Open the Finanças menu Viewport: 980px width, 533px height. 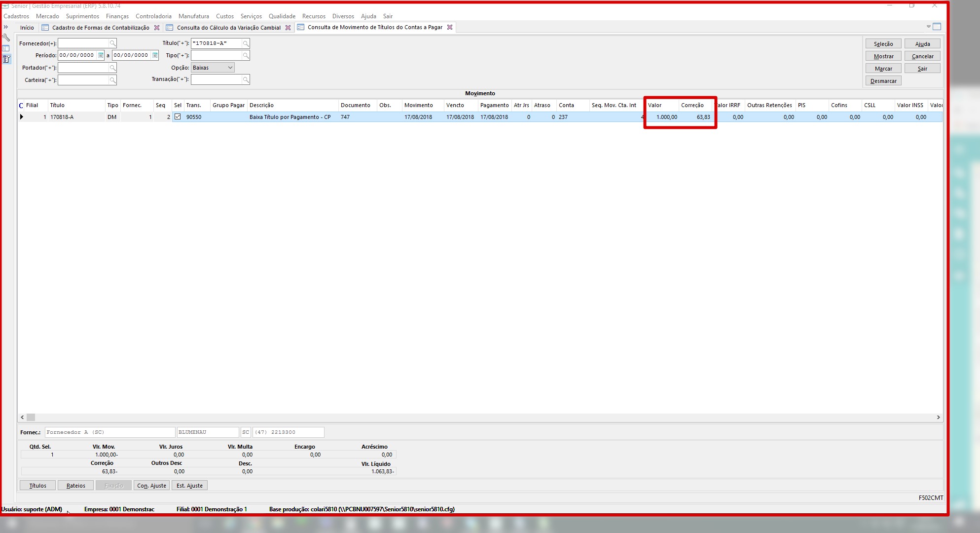tap(117, 16)
